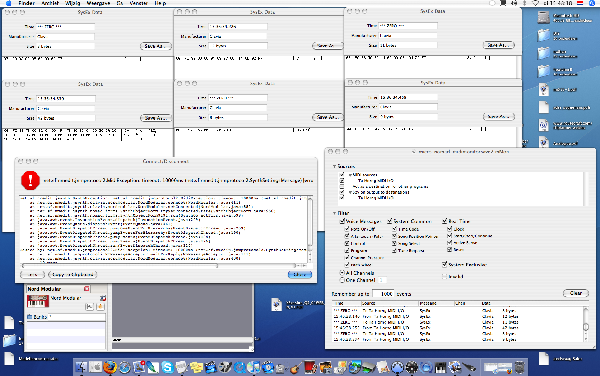Toggle MIDI sources checkbox in Sources list
600x376 pixels.
[x=342, y=174]
